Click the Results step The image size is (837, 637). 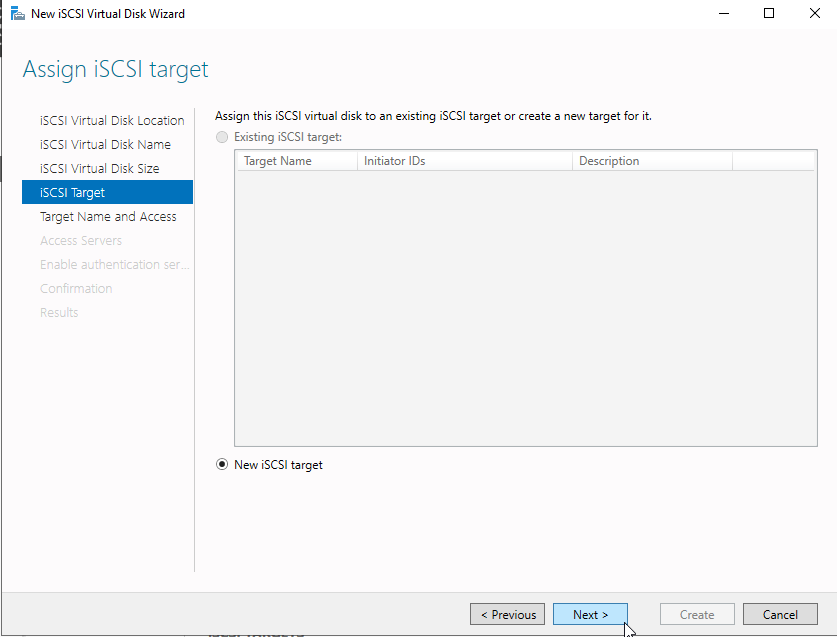click(59, 313)
